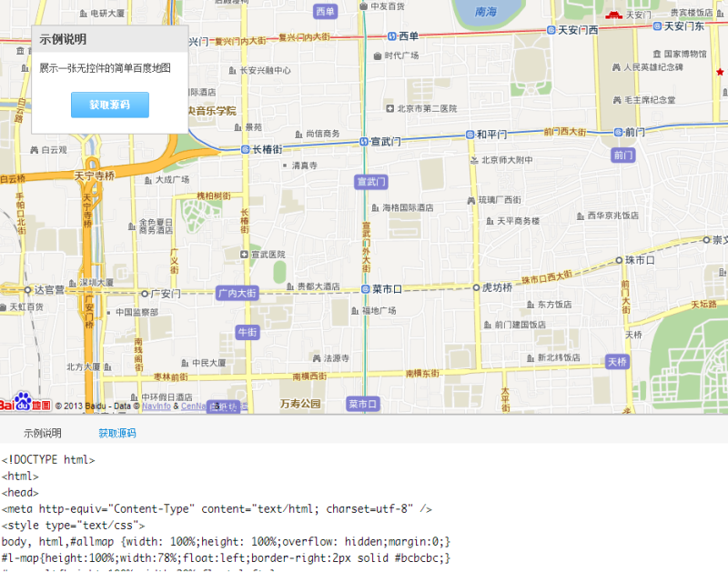Screen dimensions: 728x572
Task: Click the red 天安门 landmark icon
Action: click(613, 15)
